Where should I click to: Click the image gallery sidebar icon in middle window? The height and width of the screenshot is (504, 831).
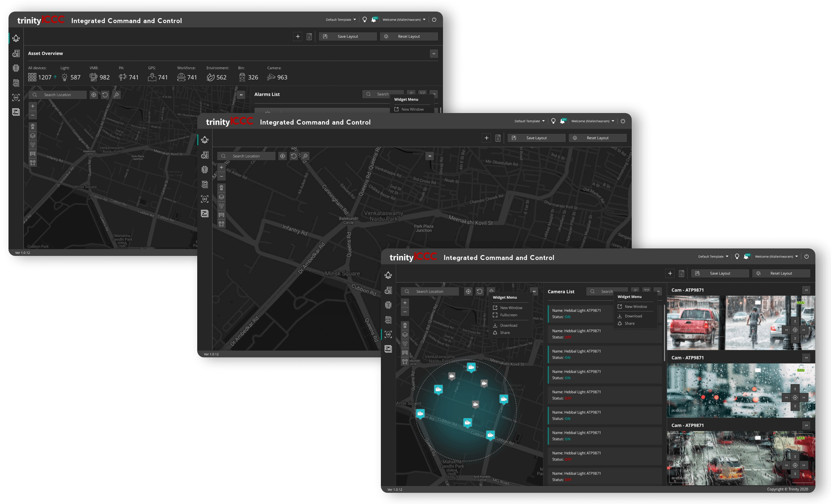(205, 213)
